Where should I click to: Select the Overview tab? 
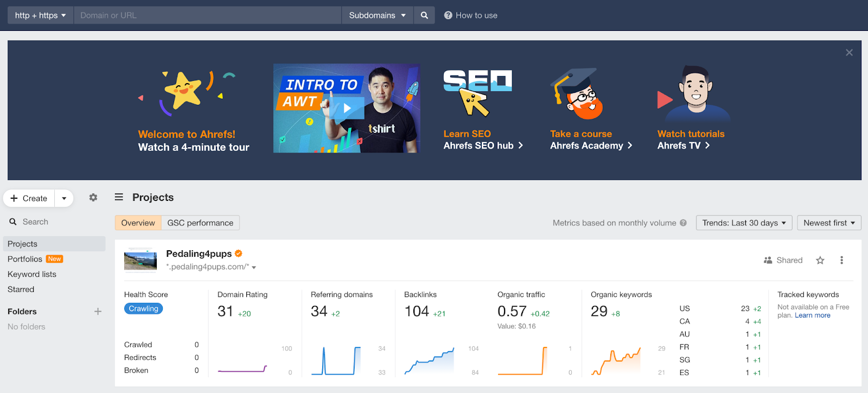[138, 223]
